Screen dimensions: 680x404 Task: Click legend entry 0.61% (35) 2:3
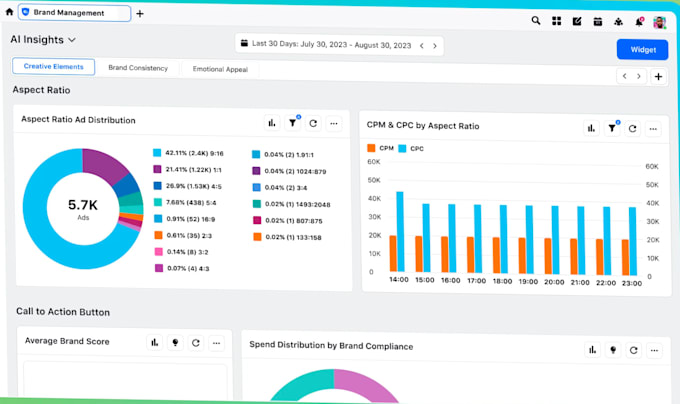(x=183, y=235)
